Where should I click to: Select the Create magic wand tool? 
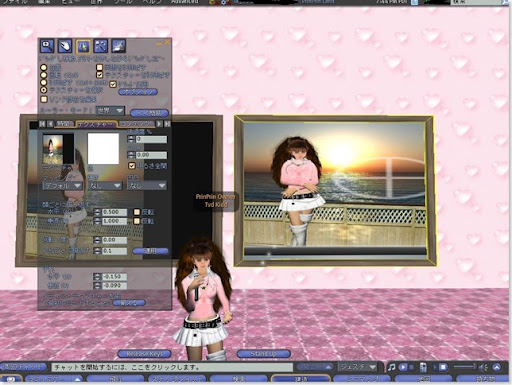pos(101,46)
